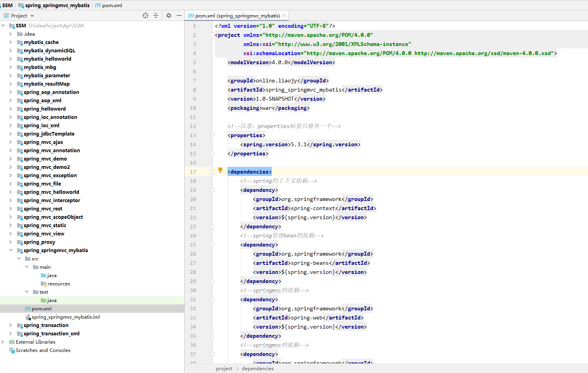Click the yellow intention lightbulb icon
Screen dimensions: 588x373
point(220,170)
